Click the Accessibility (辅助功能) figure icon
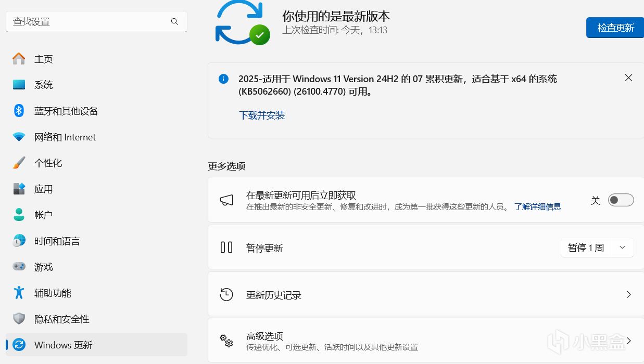The image size is (644, 364). coord(19,293)
